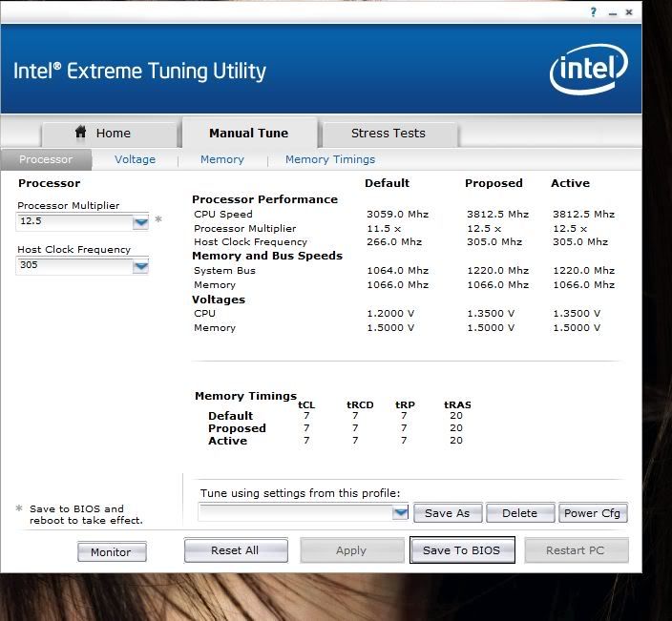Open the Processor Multiplier dropdown arrow
The image size is (672, 621).
(x=140, y=222)
